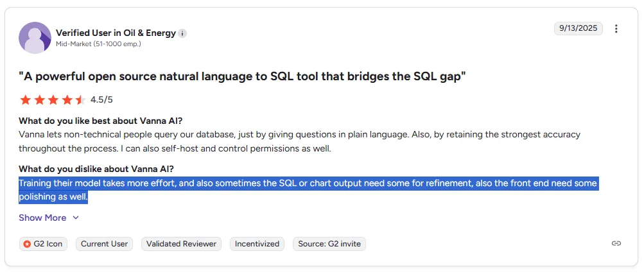Click the first star in the rating
Viewport: 644px width, 276px height.
25,99
